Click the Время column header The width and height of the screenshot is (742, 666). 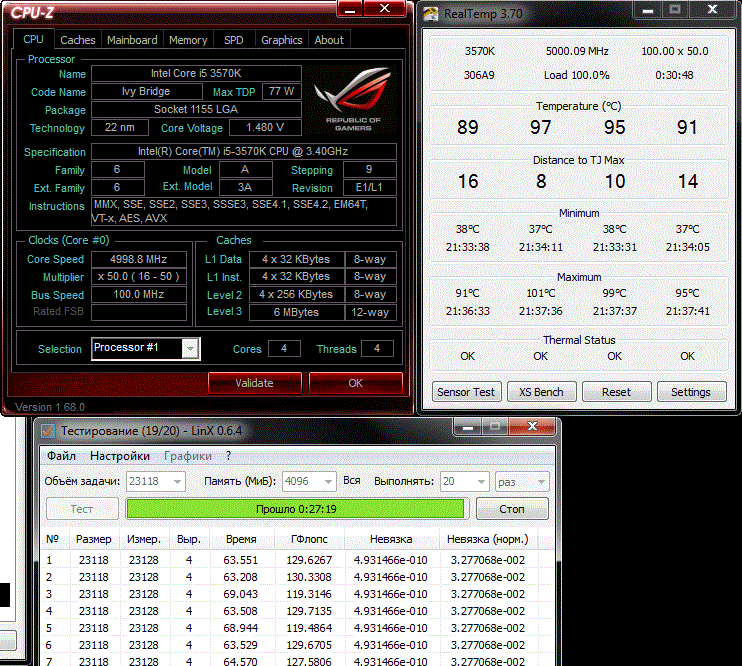coord(241,539)
